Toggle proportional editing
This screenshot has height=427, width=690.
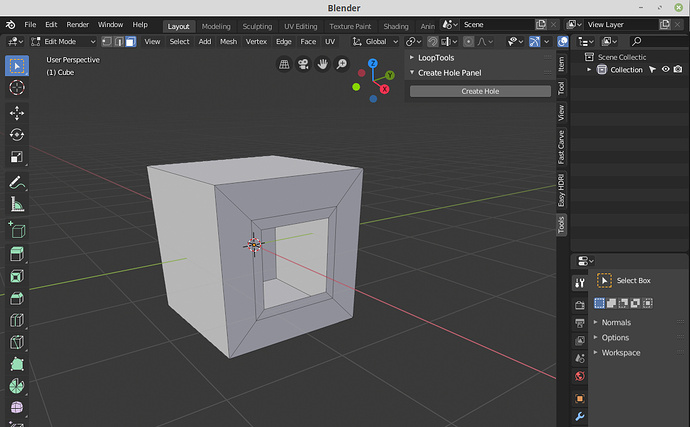[469, 41]
